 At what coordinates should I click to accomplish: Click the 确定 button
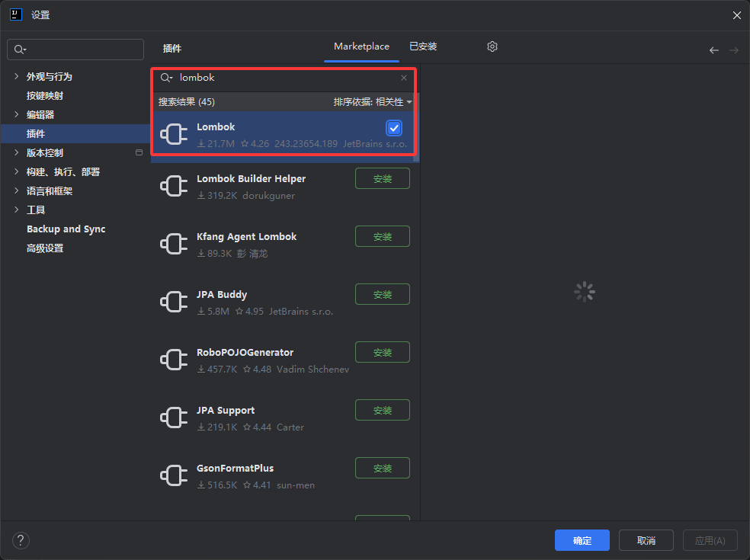click(x=582, y=540)
